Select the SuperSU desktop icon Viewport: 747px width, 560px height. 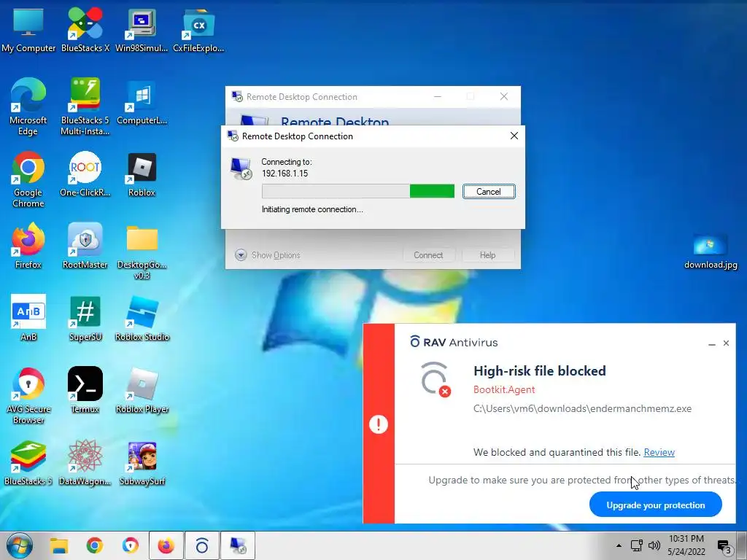[85, 318]
